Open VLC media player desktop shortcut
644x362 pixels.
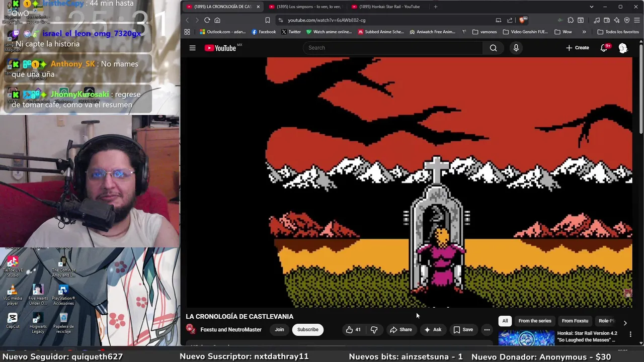[13, 295]
